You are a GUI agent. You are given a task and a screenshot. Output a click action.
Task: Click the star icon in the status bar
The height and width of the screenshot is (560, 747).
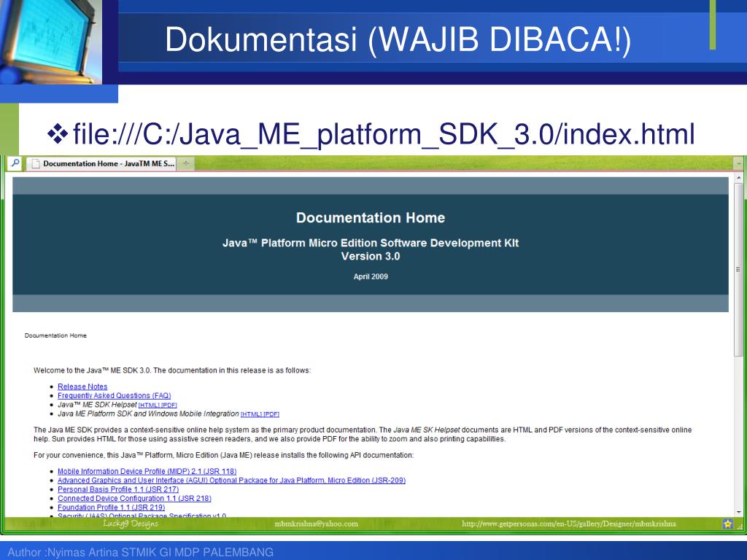click(x=727, y=524)
